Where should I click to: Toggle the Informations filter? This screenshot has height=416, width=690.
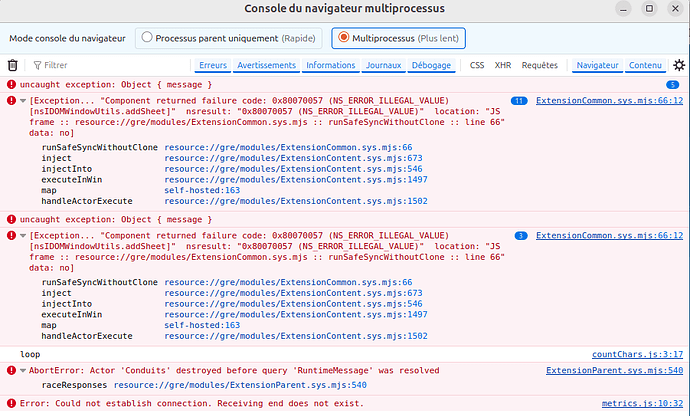pos(330,65)
